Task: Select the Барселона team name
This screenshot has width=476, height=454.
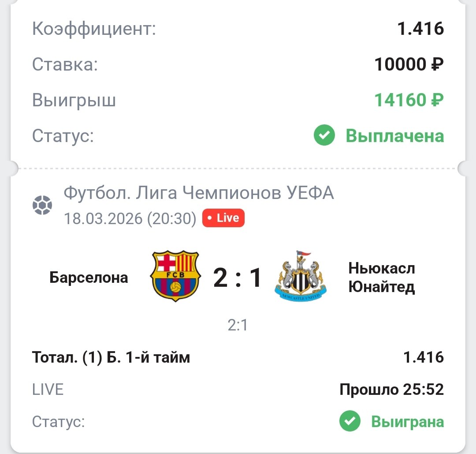Action: tap(89, 278)
